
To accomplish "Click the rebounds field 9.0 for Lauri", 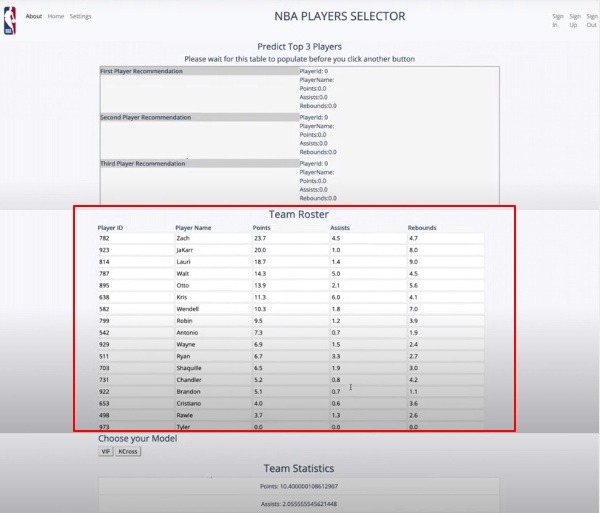I will coord(446,262).
